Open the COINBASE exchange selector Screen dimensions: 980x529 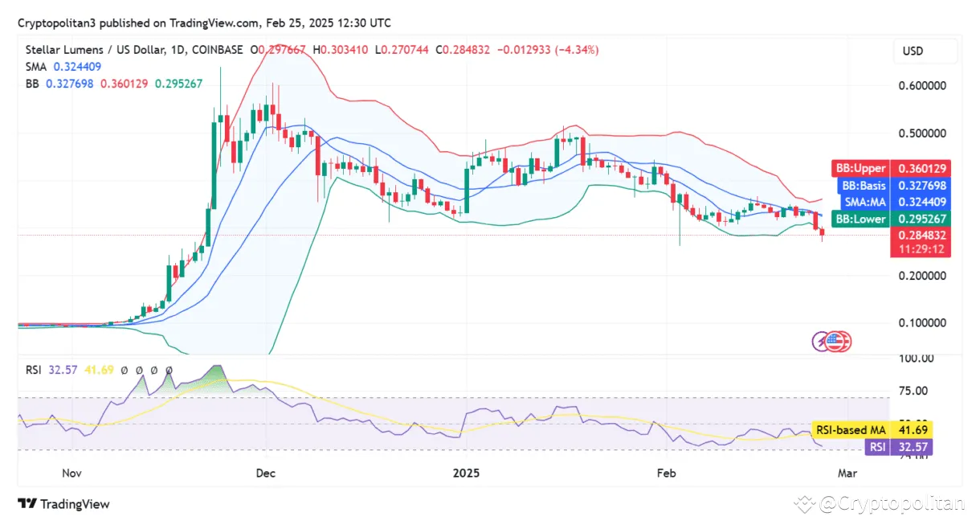(217, 50)
